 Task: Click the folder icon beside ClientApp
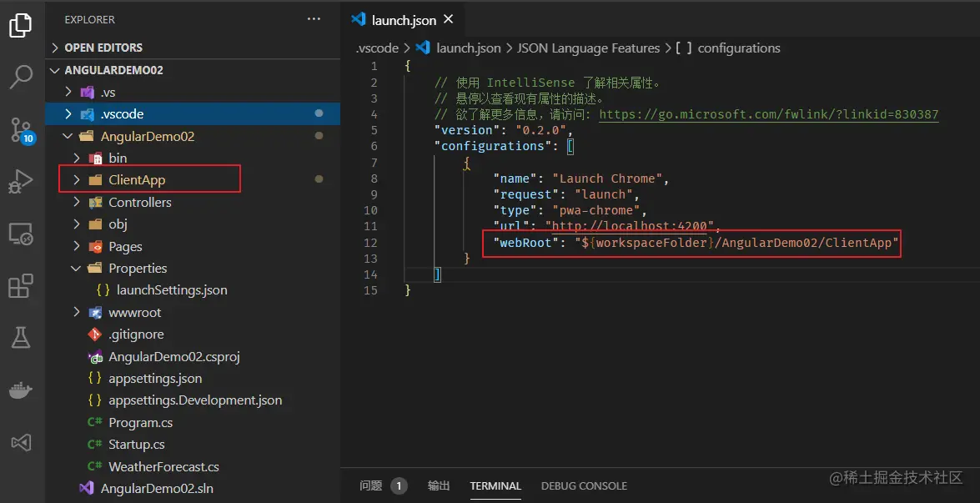94,180
